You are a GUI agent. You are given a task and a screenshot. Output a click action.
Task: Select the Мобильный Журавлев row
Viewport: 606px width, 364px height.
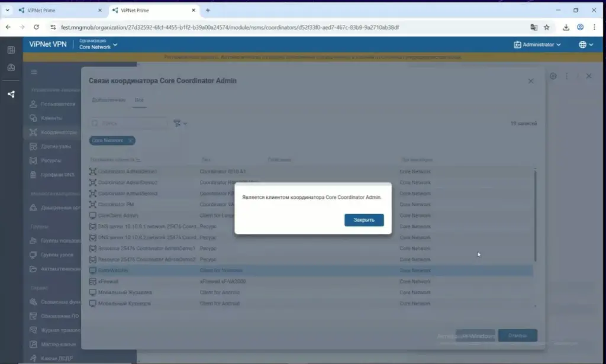[311, 292]
